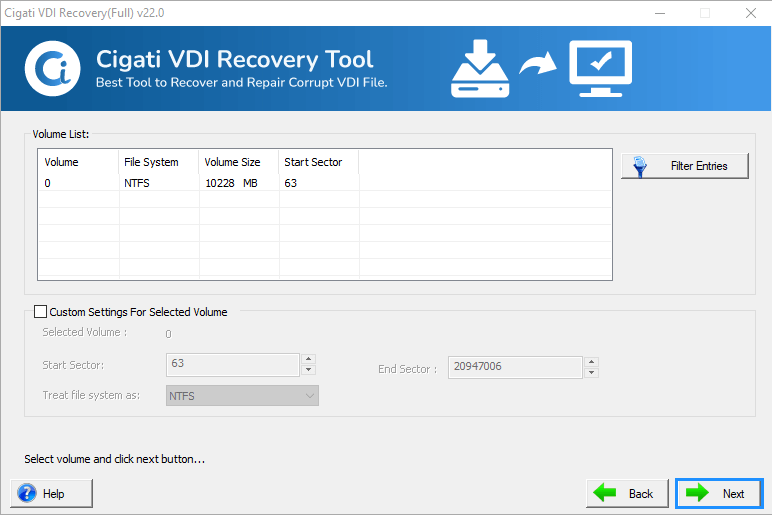Click the funnel icon on Filter Entries

[640, 166]
